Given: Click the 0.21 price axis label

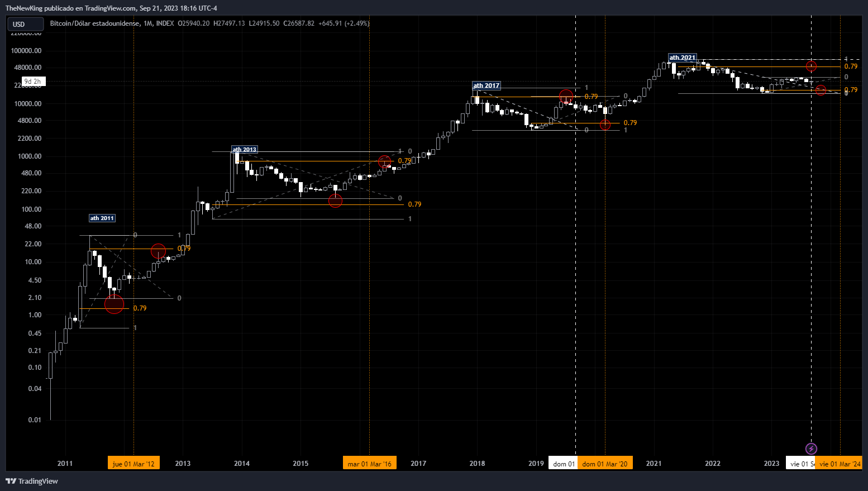Looking at the screenshot, I should pos(35,351).
